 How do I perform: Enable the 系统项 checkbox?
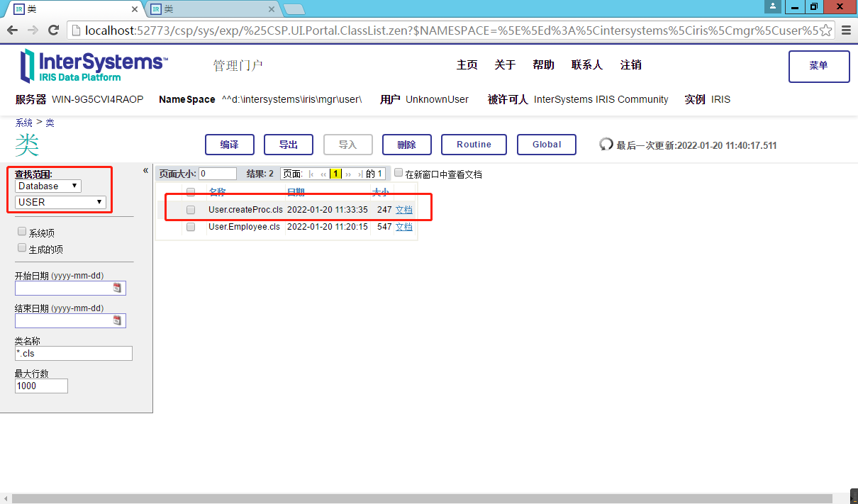[21, 232]
